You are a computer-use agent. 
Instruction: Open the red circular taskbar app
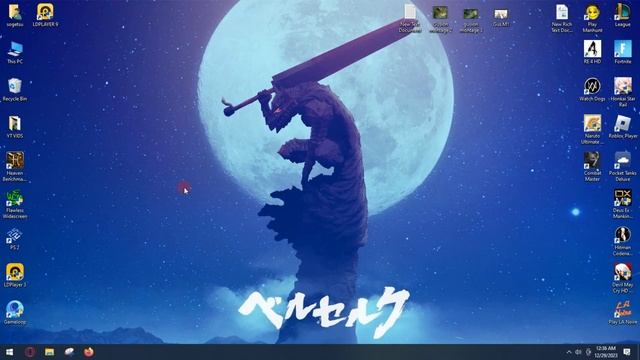pyautogui.click(x=30, y=352)
